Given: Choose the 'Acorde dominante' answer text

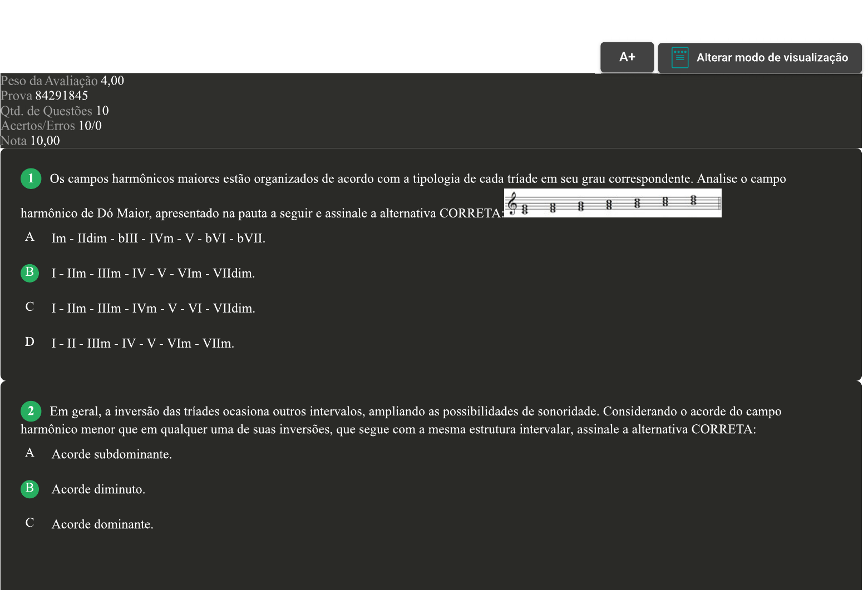Looking at the screenshot, I should (102, 524).
